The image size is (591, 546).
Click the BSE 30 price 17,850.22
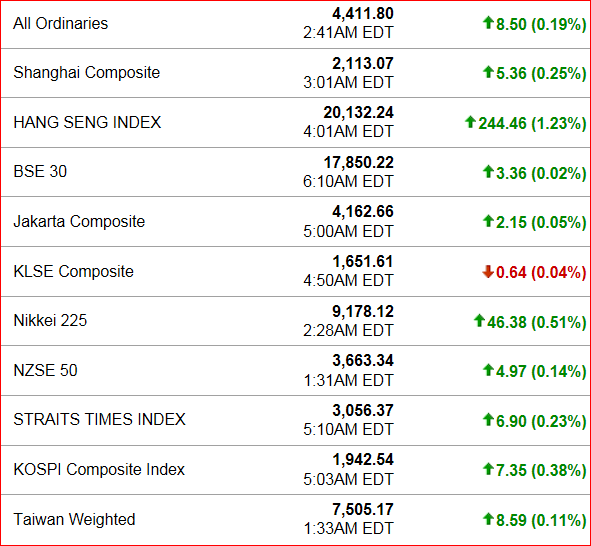coord(358,162)
